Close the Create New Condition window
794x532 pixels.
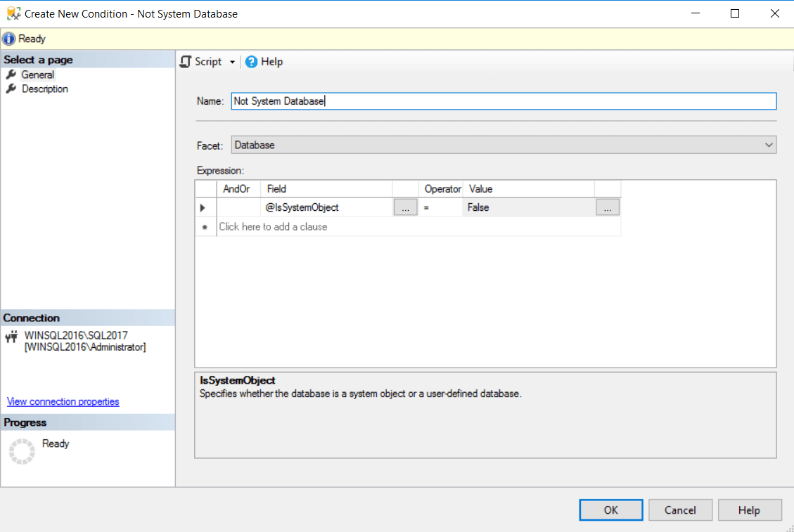coord(775,13)
